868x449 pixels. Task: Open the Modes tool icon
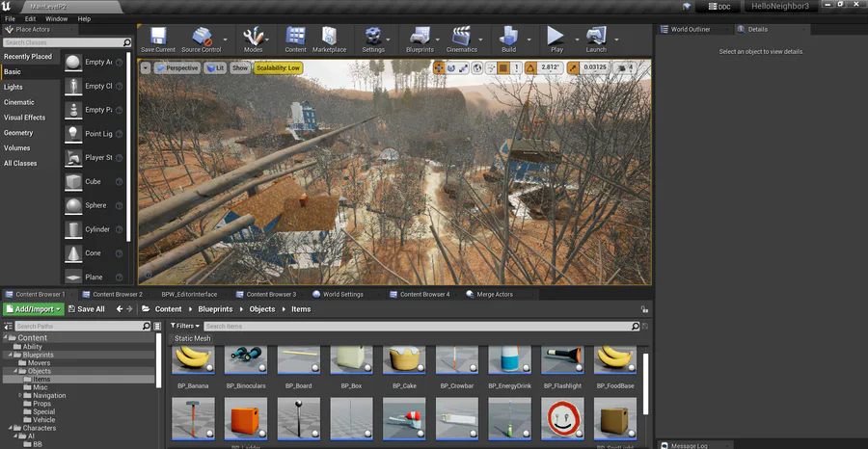(x=253, y=36)
